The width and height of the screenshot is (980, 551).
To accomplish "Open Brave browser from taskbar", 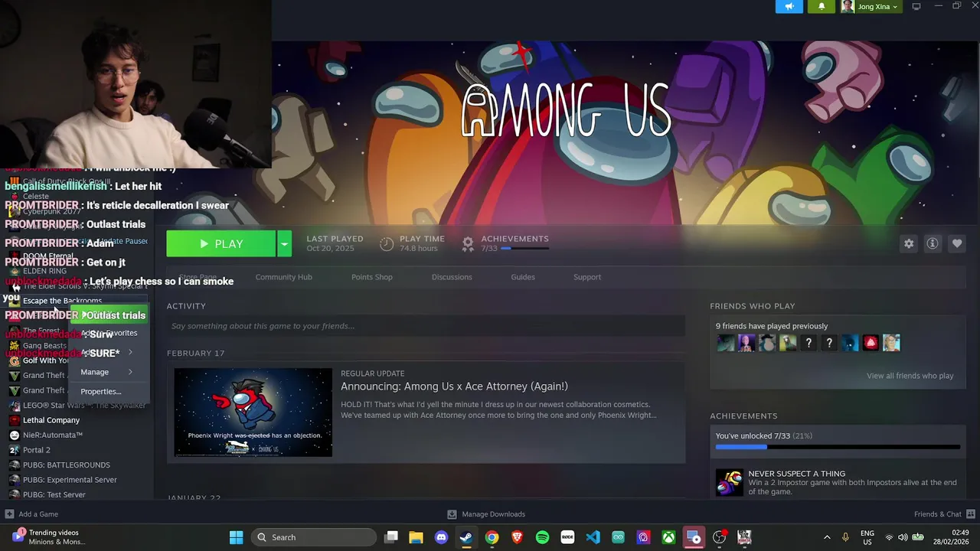I will [x=517, y=537].
